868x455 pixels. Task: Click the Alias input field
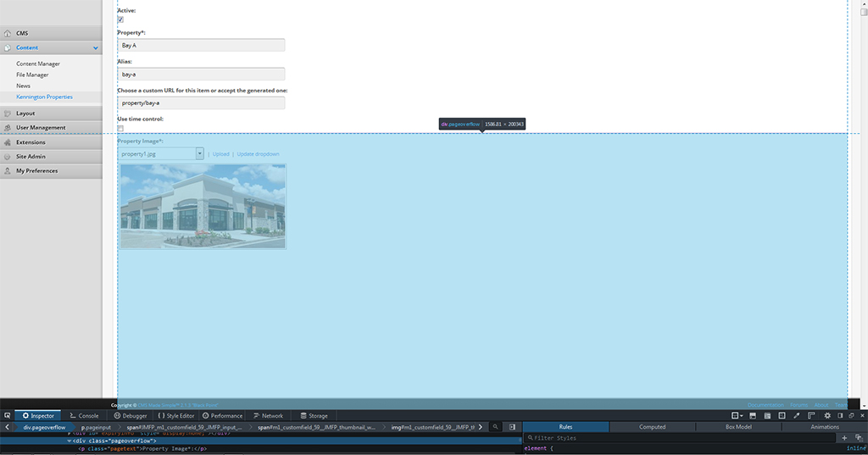point(201,75)
